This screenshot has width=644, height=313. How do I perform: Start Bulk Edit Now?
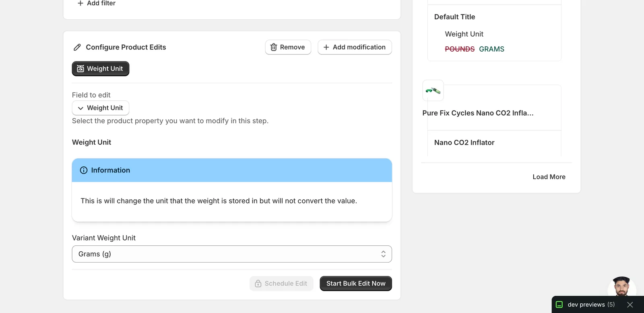click(356, 284)
